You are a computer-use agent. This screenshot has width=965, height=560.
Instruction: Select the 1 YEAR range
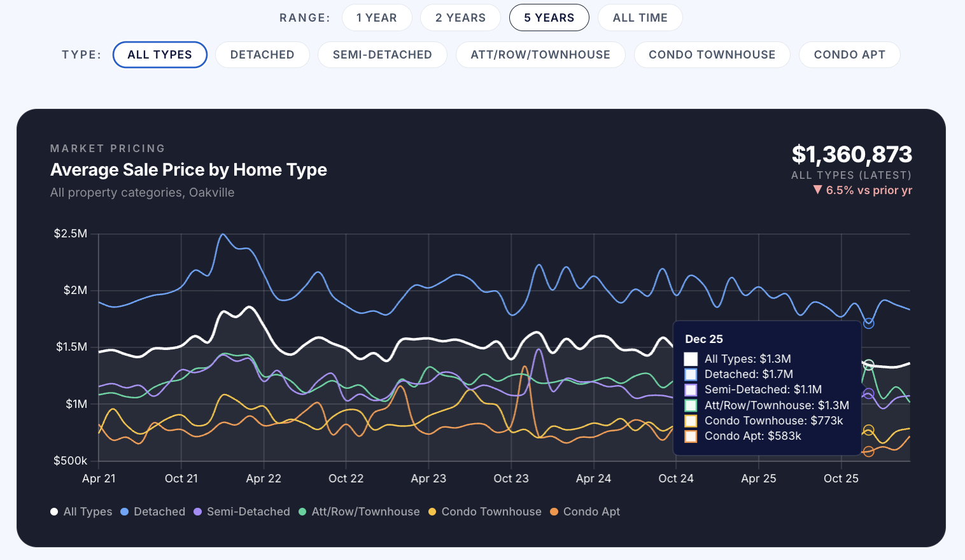(376, 18)
